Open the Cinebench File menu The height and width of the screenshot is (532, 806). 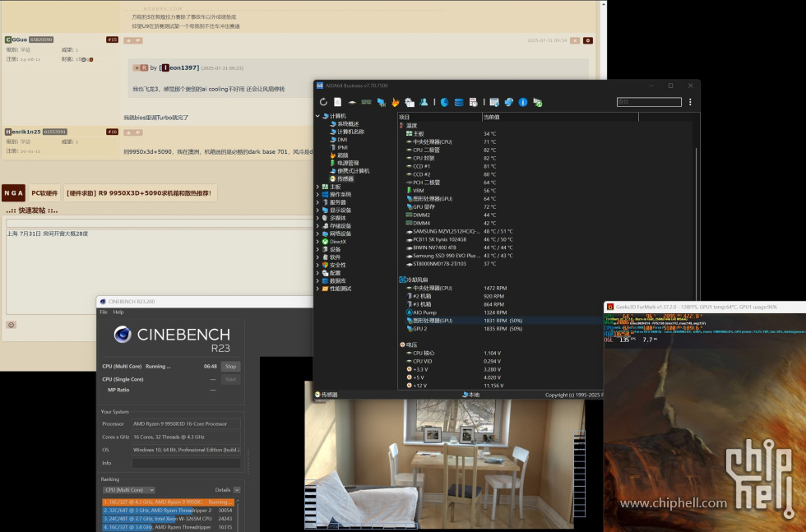pos(104,312)
